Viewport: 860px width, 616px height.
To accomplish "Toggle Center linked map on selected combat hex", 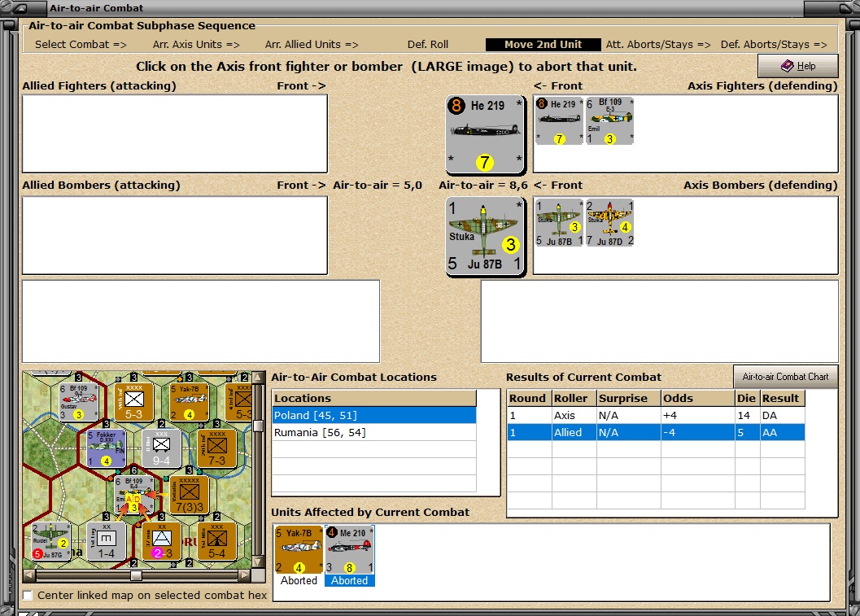I will point(28,595).
